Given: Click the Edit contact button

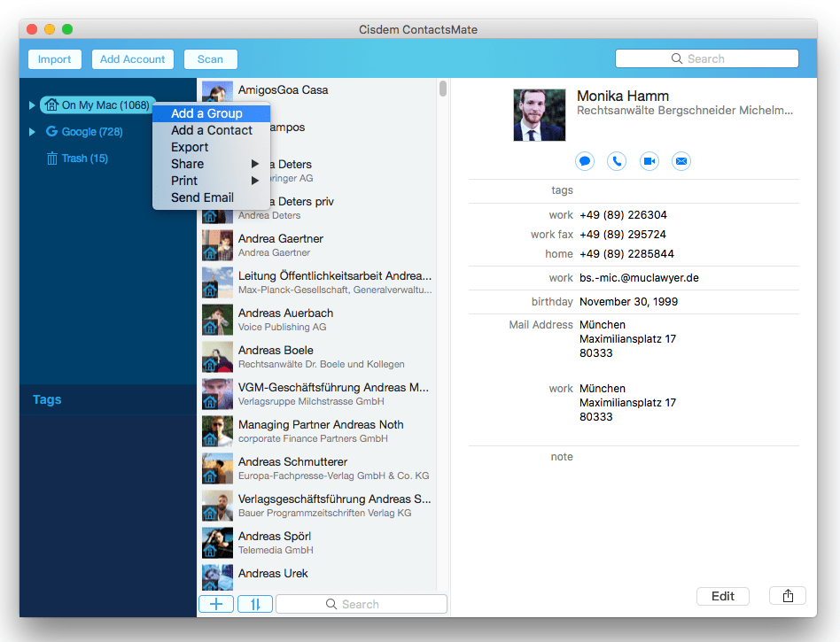Looking at the screenshot, I should click(x=722, y=596).
